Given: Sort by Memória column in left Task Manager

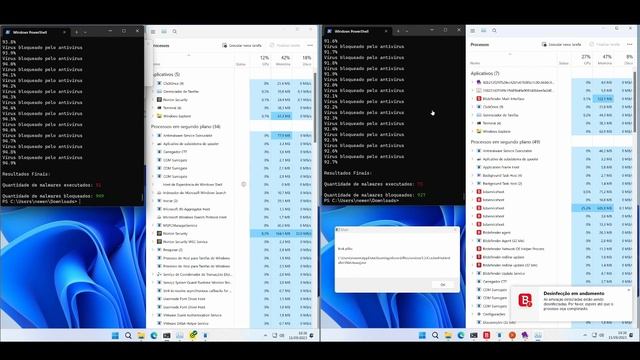Looking at the screenshot, I should (284, 60).
